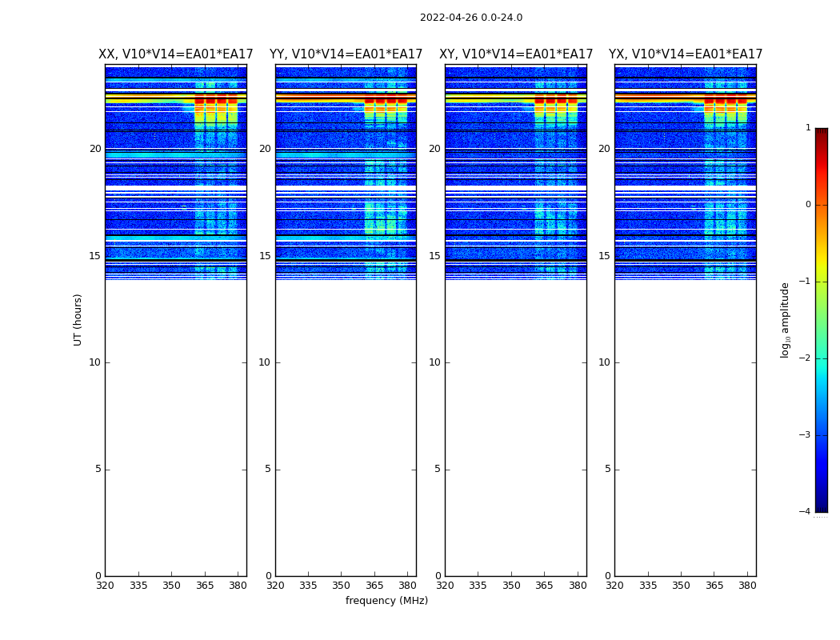Image resolution: width=840 pixels, height=640 pixels.
Task: Click the figure title date 2022-04-26
Action: coord(470,18)
